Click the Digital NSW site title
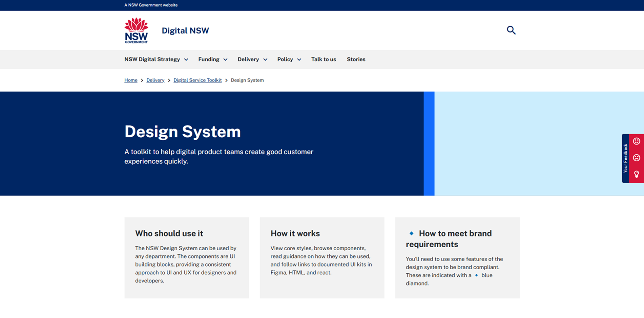Image resolution: width=644 pixels, height=318 pixels. [185, 30]
